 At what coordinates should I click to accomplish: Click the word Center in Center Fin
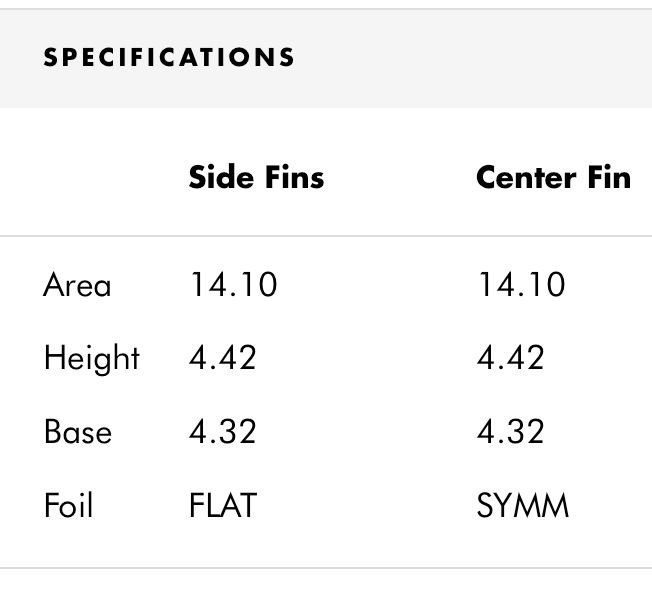pos(526,178)
